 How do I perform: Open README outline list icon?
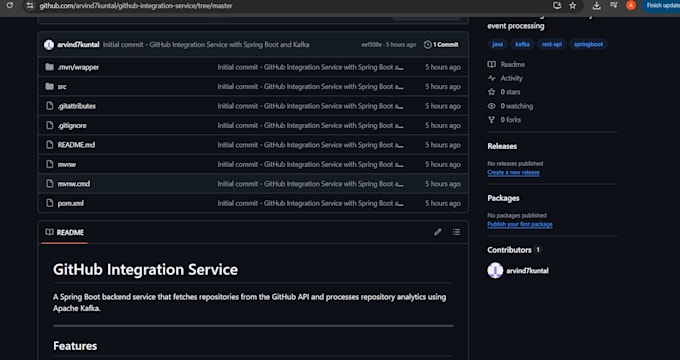click(x=456, y=232)
